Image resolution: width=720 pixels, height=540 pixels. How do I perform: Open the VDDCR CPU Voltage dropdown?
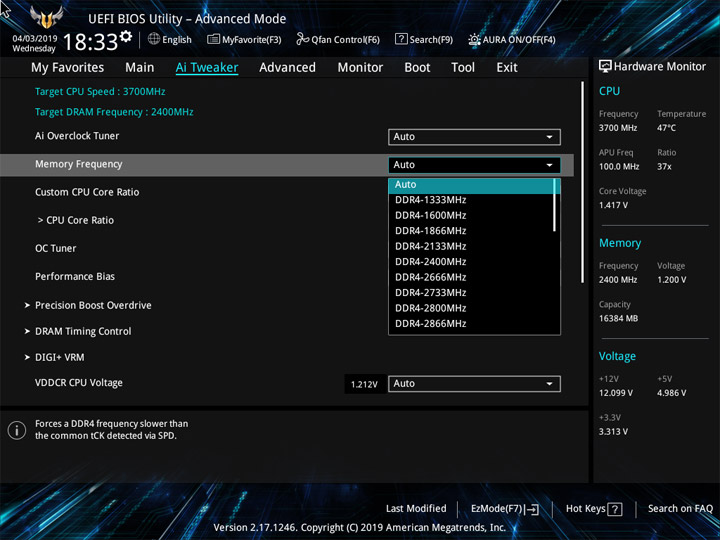(x=474, y=384)
